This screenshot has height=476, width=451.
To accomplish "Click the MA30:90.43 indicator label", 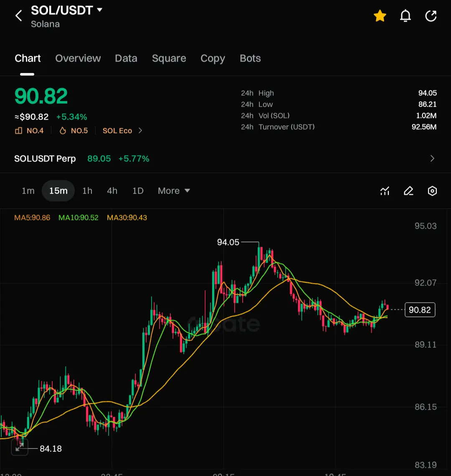I will 127,218.
